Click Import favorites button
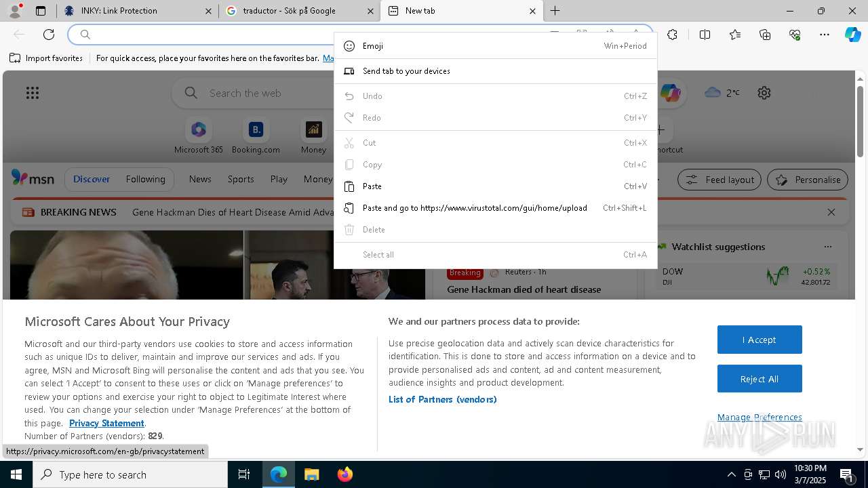868x488 pixels. tap(46, 58)
